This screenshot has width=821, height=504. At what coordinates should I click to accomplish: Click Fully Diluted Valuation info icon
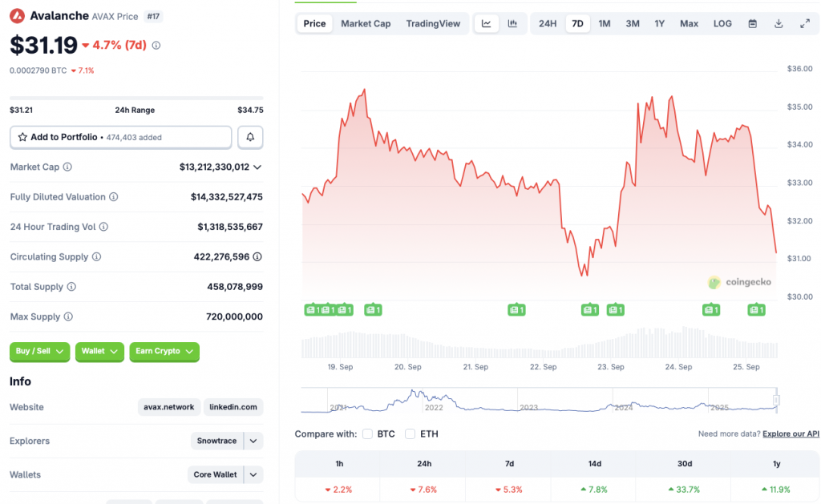tap(114, 197)
